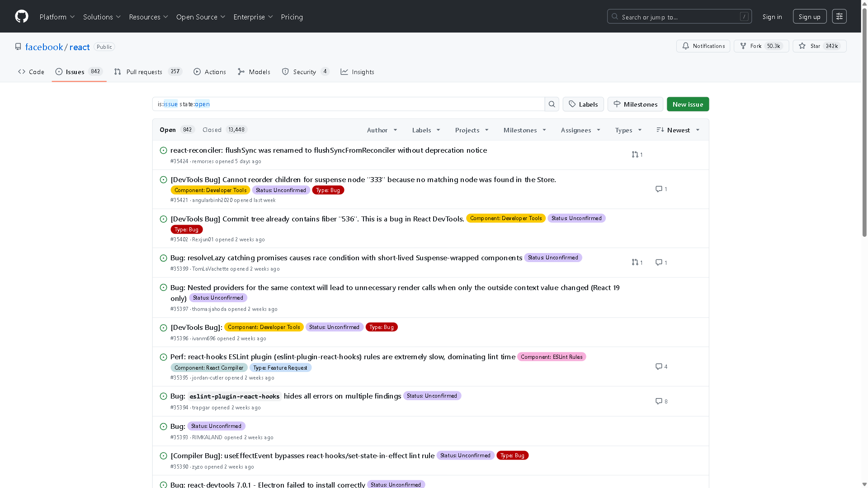This screenshot has height=488, width=868.
Task: Click the green open-issue icon on issue #35424
Action: (163, 150)
